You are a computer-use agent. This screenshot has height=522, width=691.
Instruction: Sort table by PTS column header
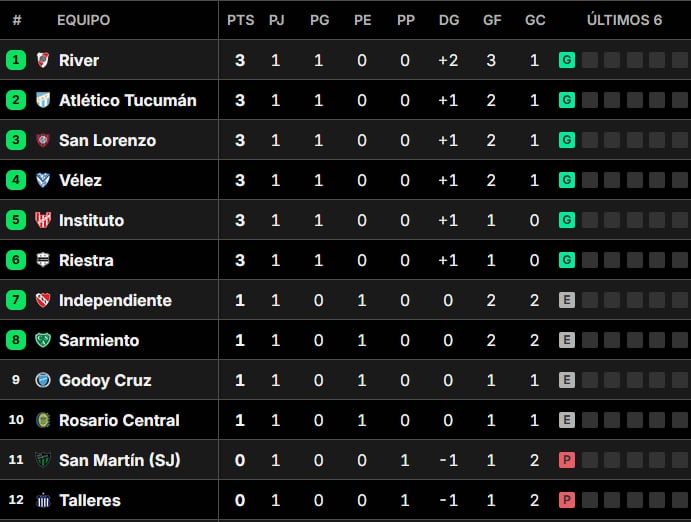(x=241, y=20)
